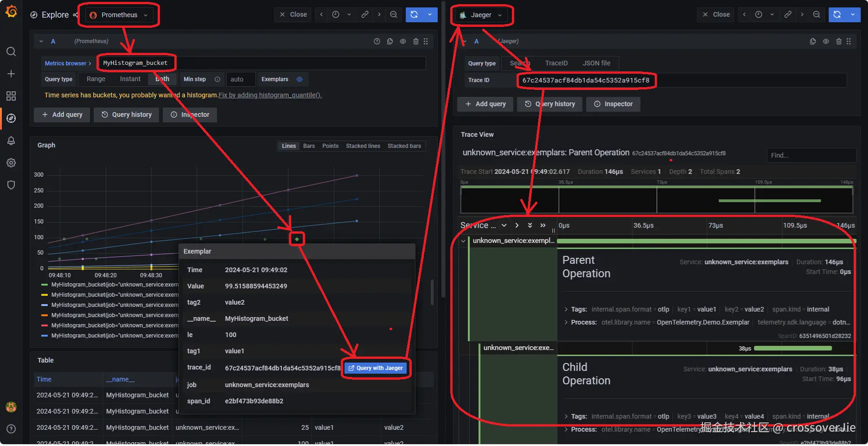Duplicate the Jaeger query A
This screenshot has height=446, width=868.
point(813,41)
